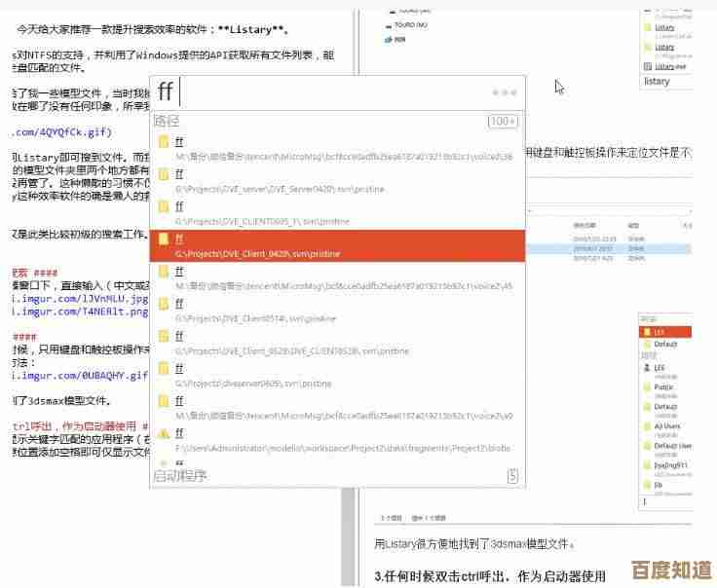This screenshot has width=717, height=588.
Task: Click the Listary search field containing "ff"
Action: [331, 92]
